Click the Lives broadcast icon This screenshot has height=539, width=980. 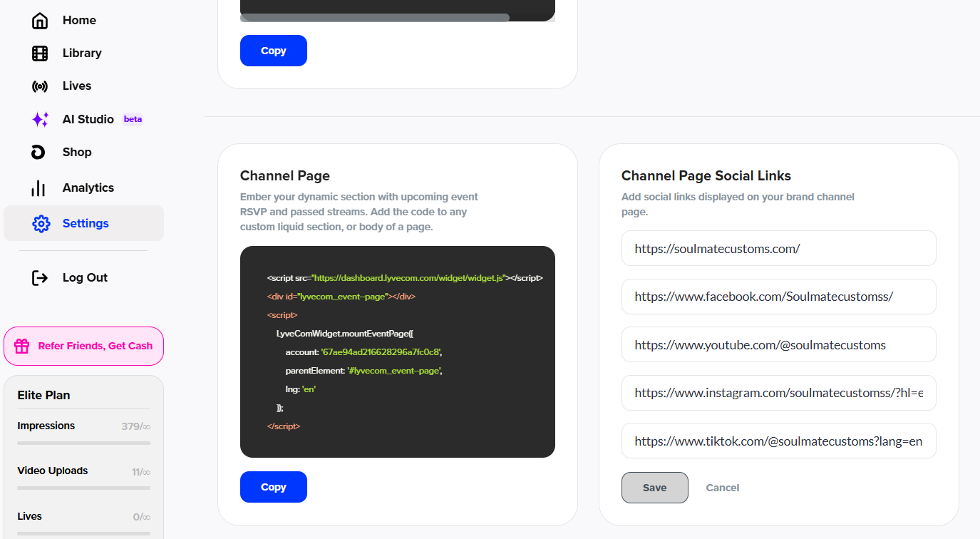(40, 86)
